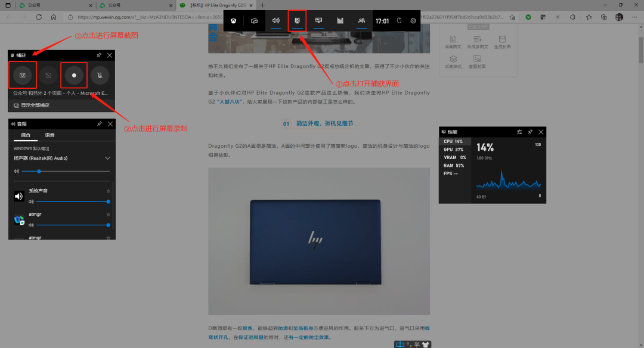
Task: Select the FPS metric
Action: point(454,173)
